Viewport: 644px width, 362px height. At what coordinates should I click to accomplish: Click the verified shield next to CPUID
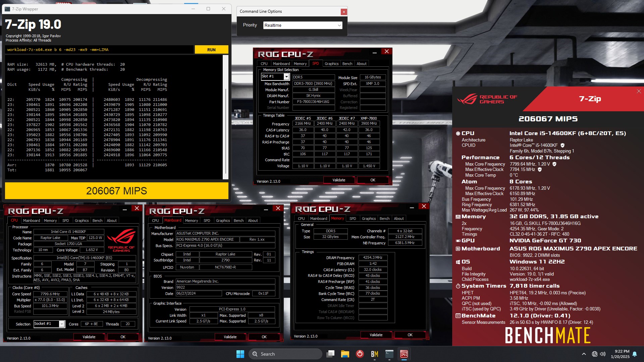[x=562, y=145]
